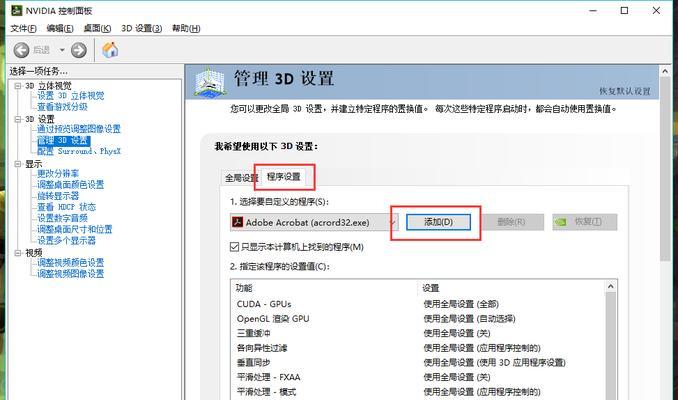This screenshot has height=400, width=678.
Task: Click the 管理 3D 设置 header icon
Action: (x=210, y=82)
